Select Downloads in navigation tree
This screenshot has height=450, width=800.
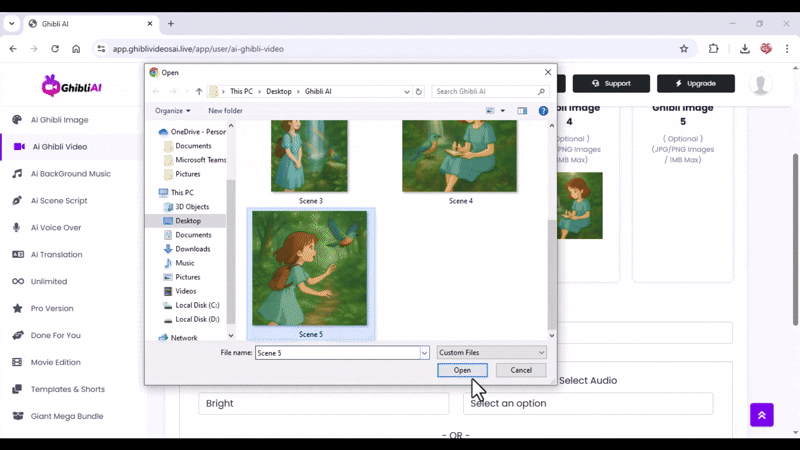click(x=187, y=249)
